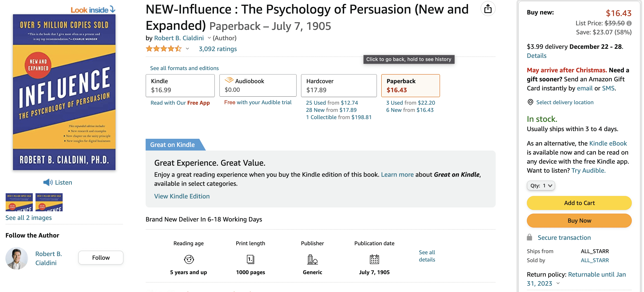Follow author Robert B. Cialdini
Screen dimensions: 644x292
(101, 257)
